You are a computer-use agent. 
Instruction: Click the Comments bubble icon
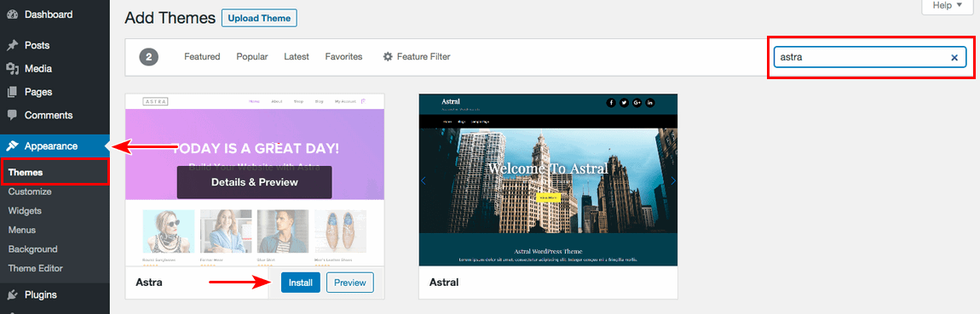tap(12, 116)
